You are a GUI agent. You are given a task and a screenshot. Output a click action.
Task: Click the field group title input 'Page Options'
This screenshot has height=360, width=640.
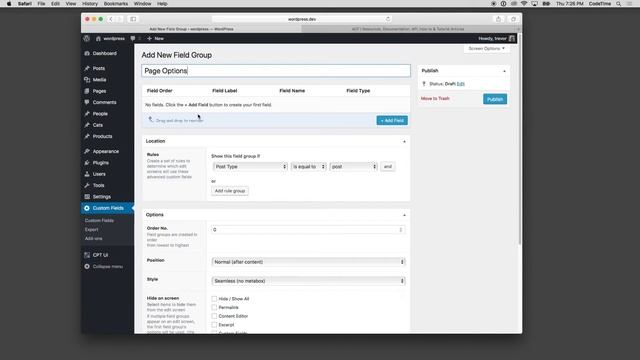coord(276,71)
